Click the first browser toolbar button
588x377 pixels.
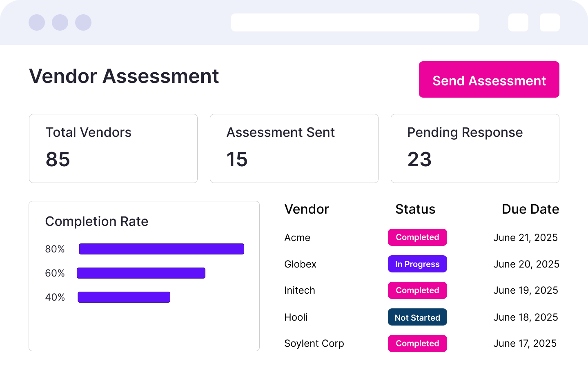(518, 22)
